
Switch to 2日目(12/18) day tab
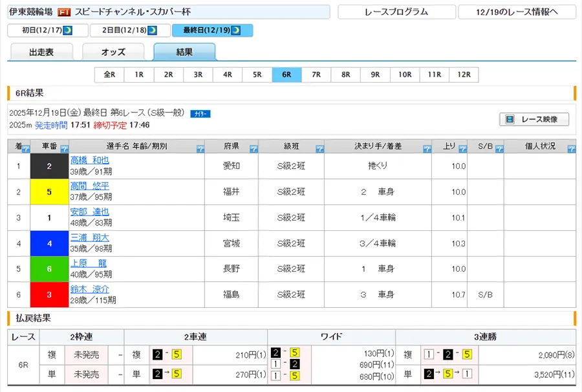click(131, 30)
